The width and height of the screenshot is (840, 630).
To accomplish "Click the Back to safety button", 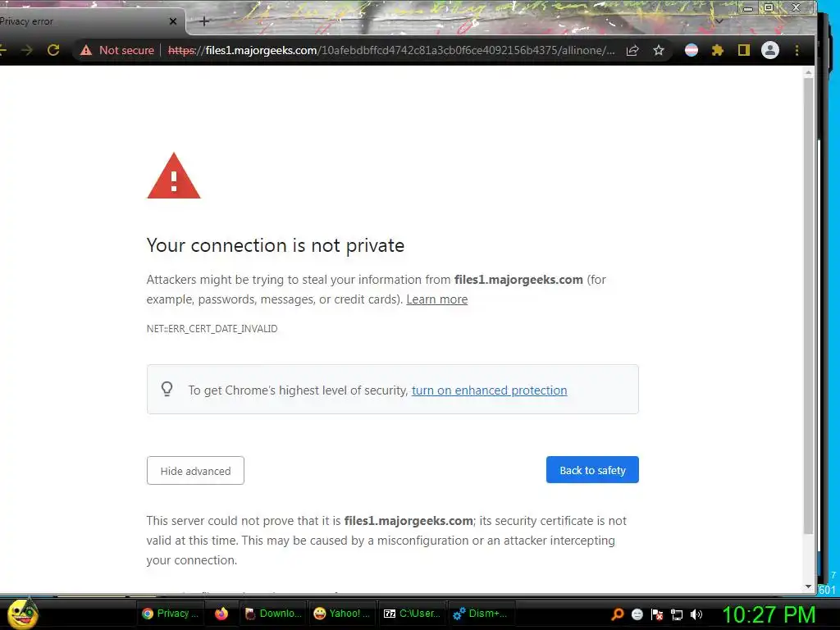I will tap(592, 470).
